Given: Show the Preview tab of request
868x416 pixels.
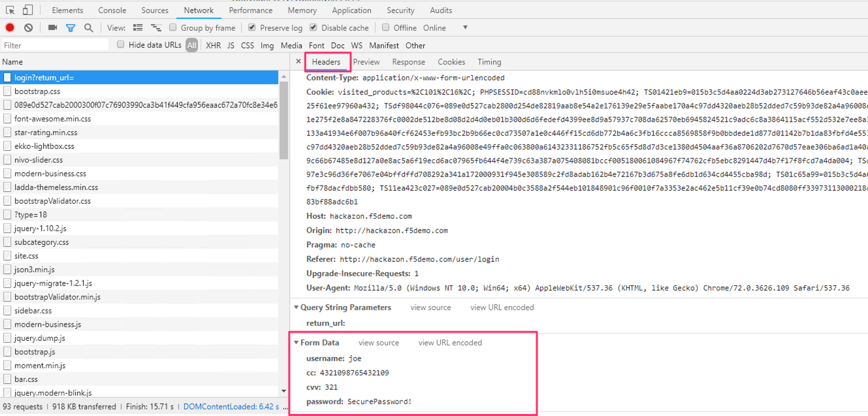Looking at the screenshot, I should pos(366,62).
